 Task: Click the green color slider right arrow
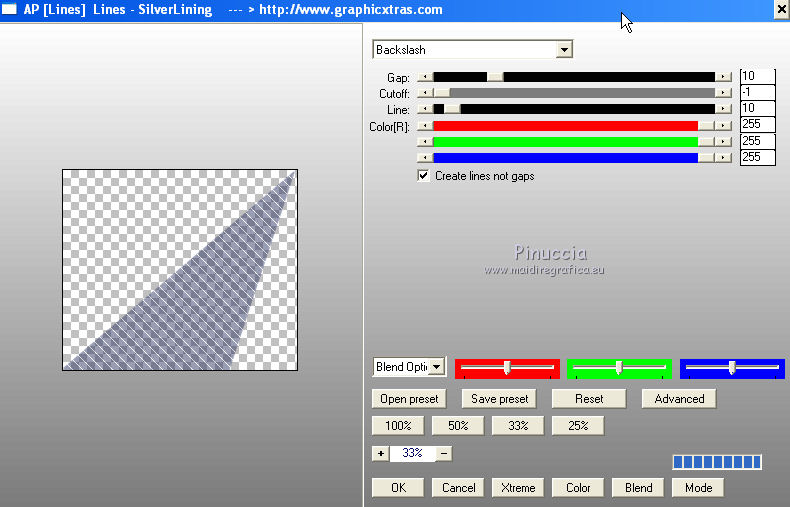pyautogui.click(x=723, y=142)
